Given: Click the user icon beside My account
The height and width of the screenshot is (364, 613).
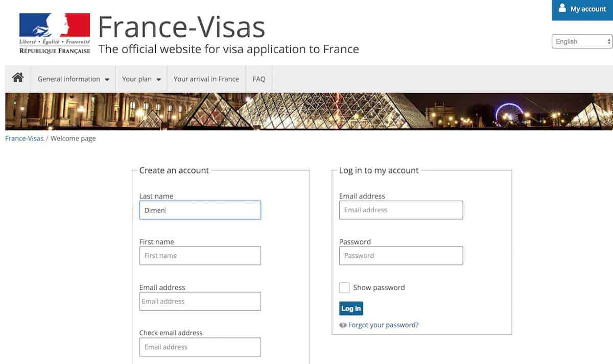Looking at the screenshot, I should click(x=562, y=9).
